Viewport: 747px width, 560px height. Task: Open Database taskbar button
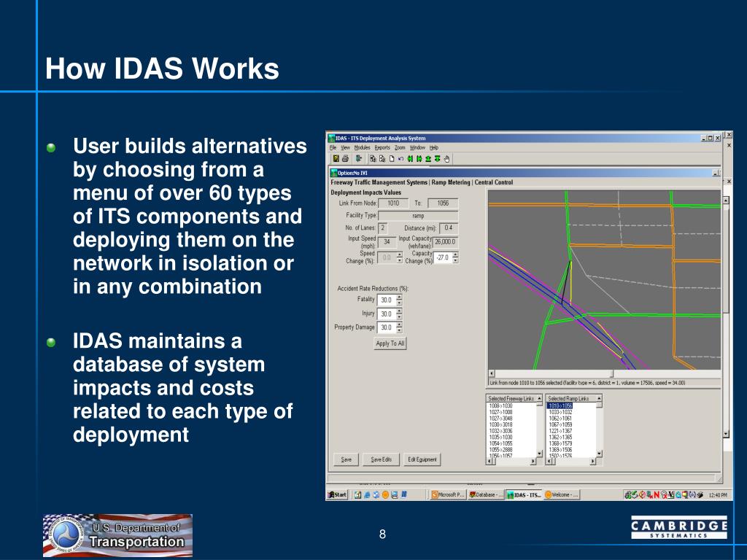pyautogui.click(x=485, y=495)
